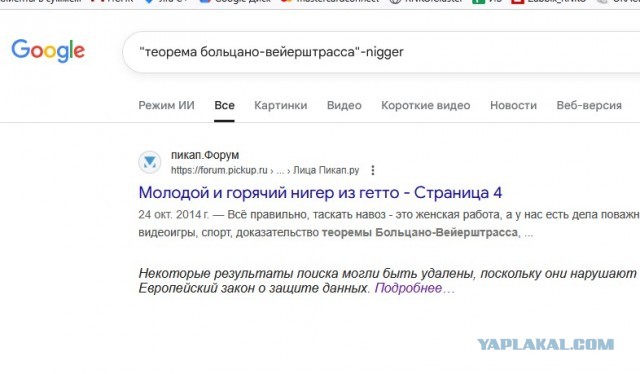Open the Режим ИИ search tab
Image resolution: width=640 pixels, height=374 pixels.
[167, 105]
